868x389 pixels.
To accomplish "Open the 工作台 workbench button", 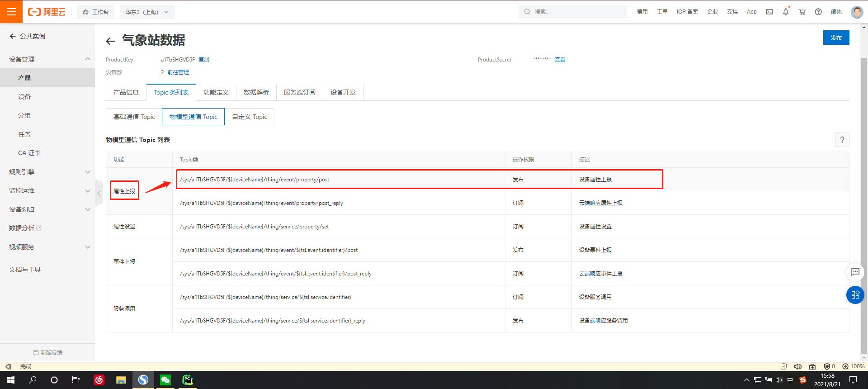I will (x=95, y=12).
